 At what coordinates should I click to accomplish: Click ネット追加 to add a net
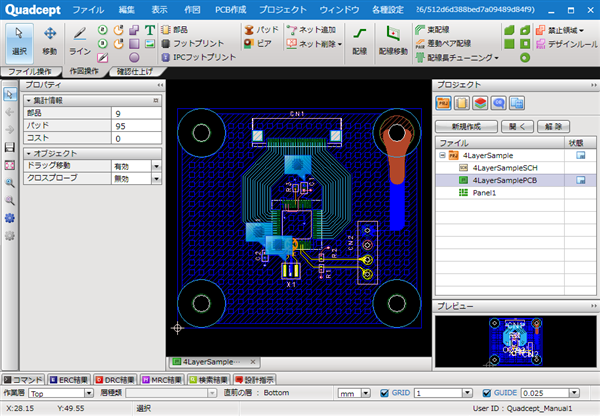(311, 29)
